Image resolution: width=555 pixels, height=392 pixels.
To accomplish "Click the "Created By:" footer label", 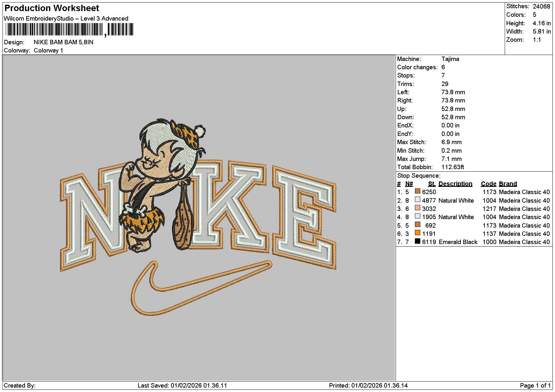I will click(x=20, y=385).
